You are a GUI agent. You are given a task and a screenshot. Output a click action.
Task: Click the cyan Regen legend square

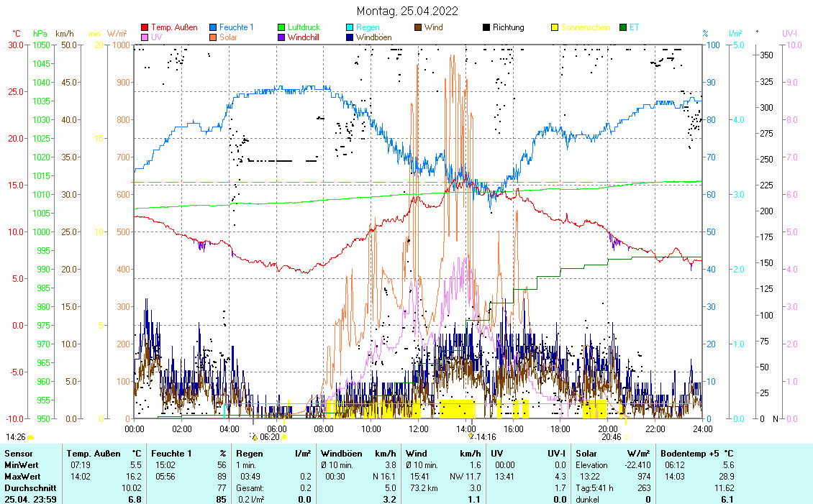coord(350,28)
